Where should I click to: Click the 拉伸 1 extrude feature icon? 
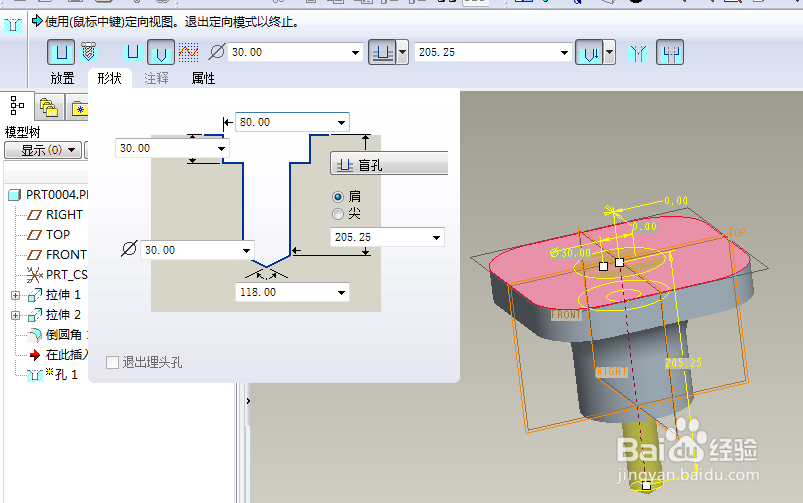pyautogui.click(x=35, y=295)
